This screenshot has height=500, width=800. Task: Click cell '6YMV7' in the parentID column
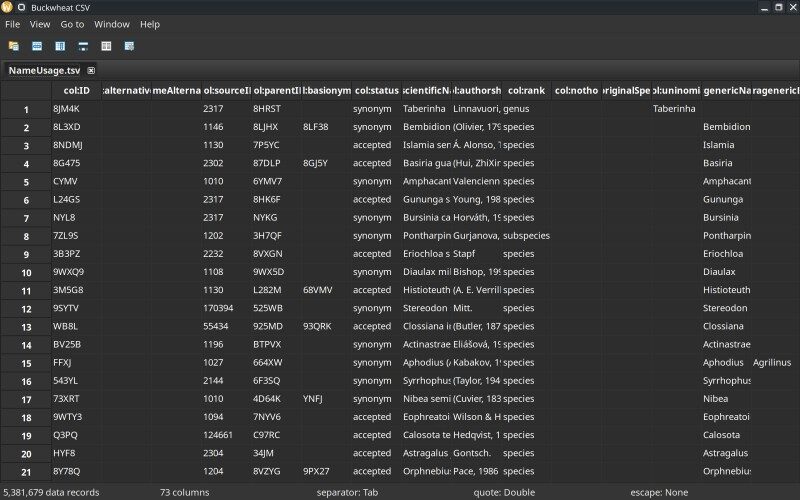277,181
